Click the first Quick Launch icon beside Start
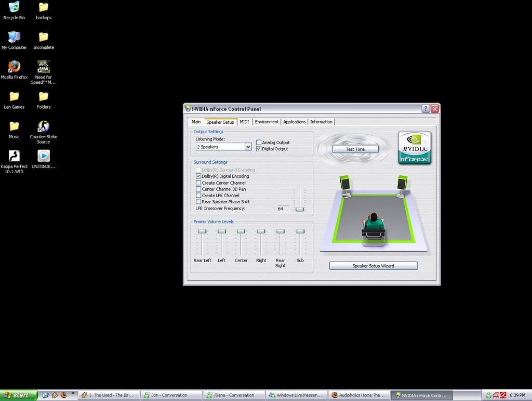The image size is (532, 401). point(45,395)
